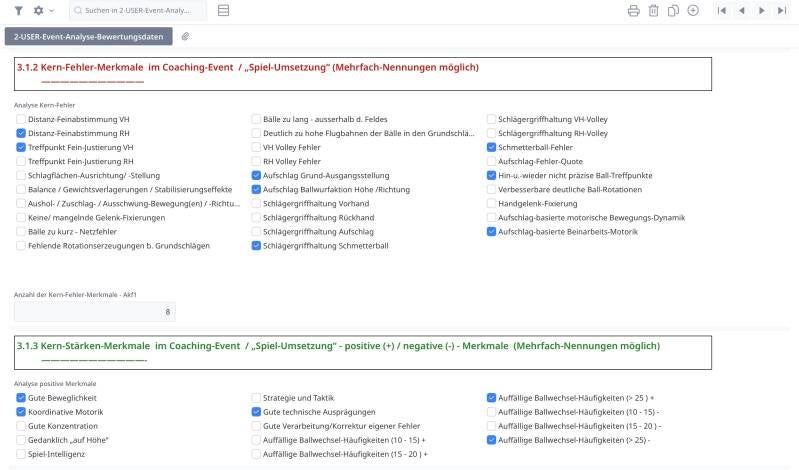799x470 pixels.
Task: Check Auffällige Ballwechsel-Häufigkeiten (10 - 15) +
Action: tap(256, 440)
